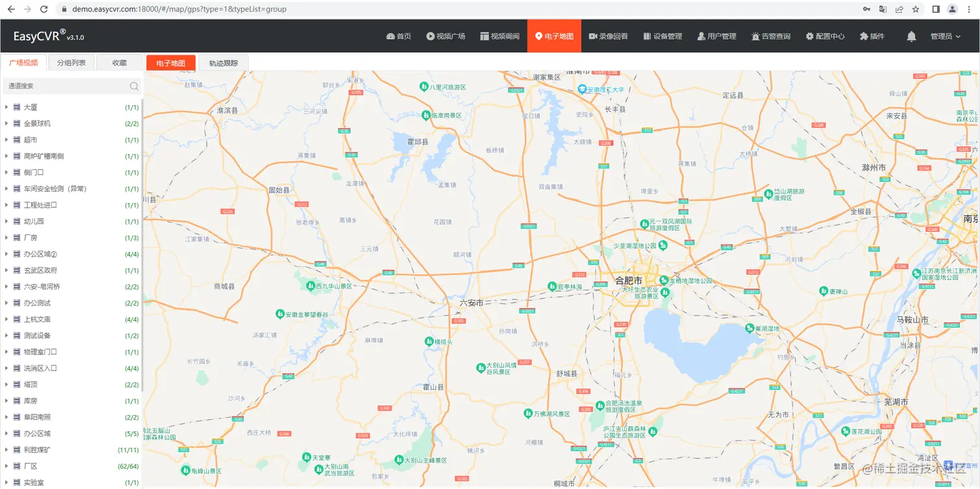
Task: Click 滁州市 label on the map
Action: (x=874, y=167)
